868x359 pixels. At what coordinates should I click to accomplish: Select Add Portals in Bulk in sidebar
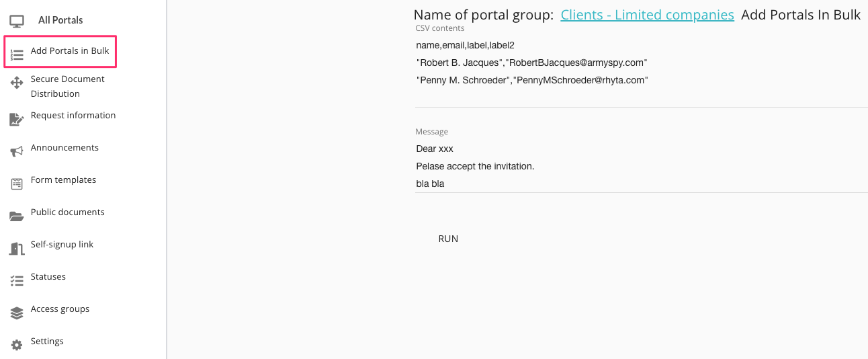[70, 51]
